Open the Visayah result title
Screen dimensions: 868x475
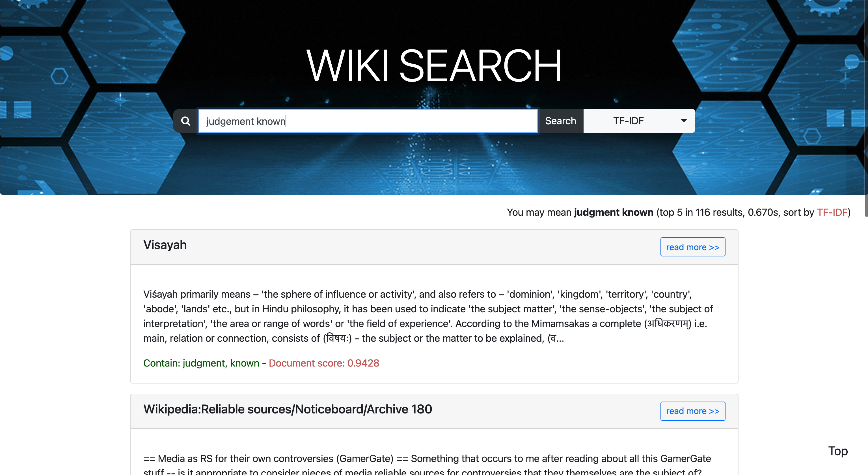tap(165, 245)
